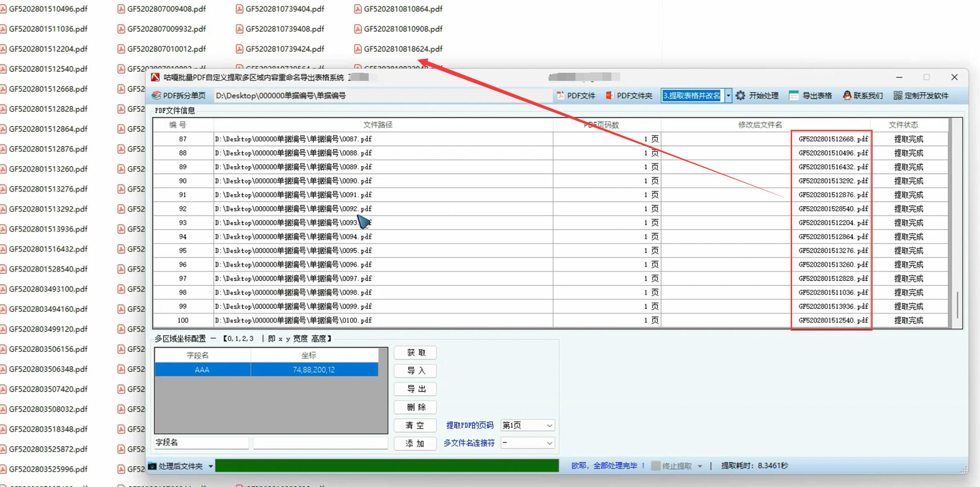Image resolution: width=980 pixels, height=487 pixels.
Task: Click the 添加 button
Action: click(x=415, y=443)
